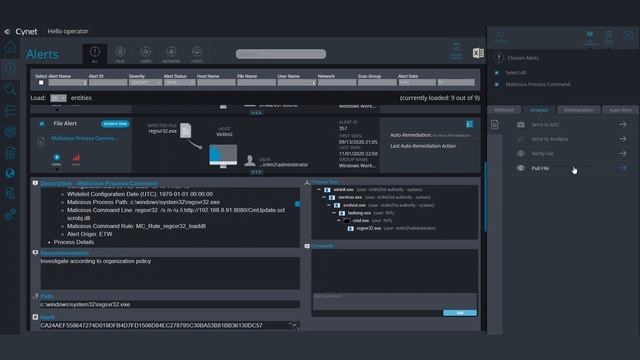The width and height of the screenshot is (640, 360).
Task: Open the Malicious Process Comma... alert link
Action: tap(84, 138)
